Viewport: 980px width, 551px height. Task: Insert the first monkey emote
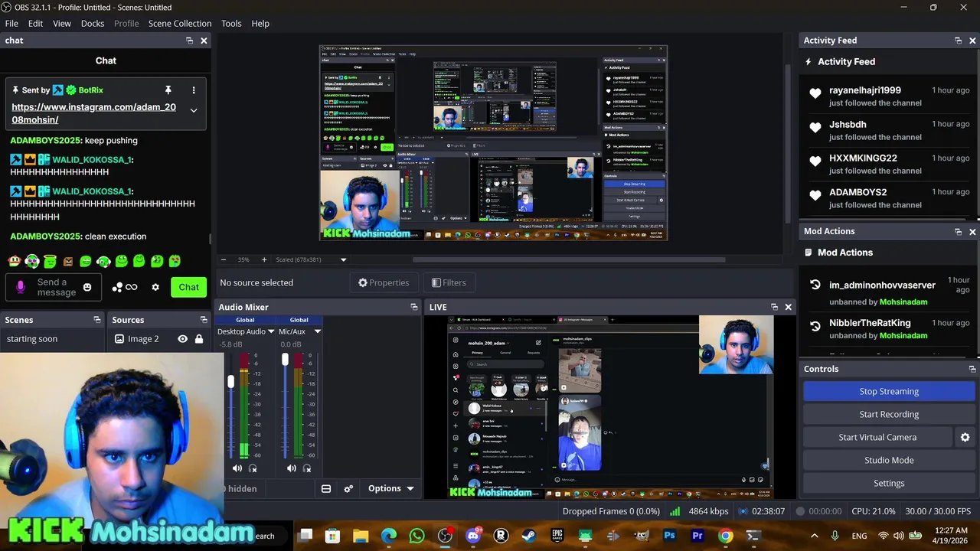coord(15,261)
